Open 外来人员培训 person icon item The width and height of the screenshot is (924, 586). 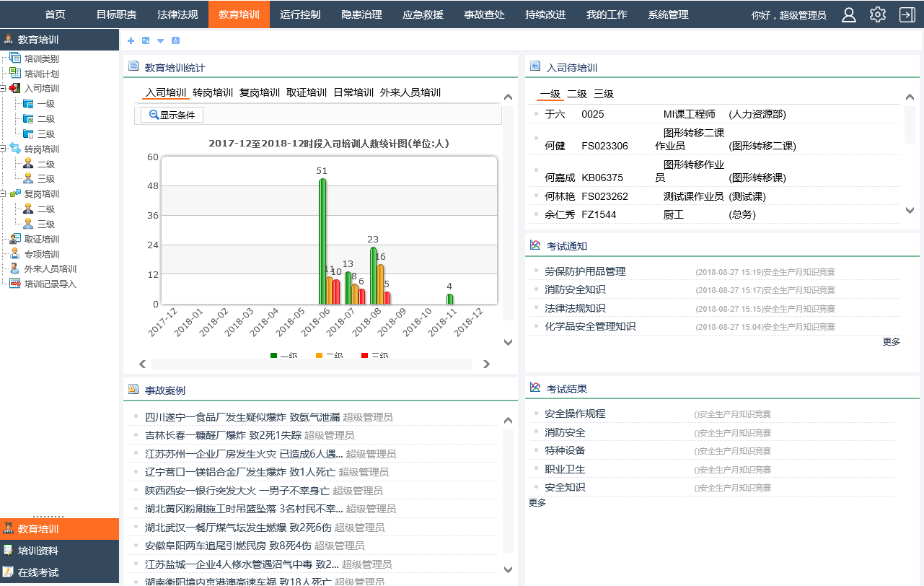15,268
